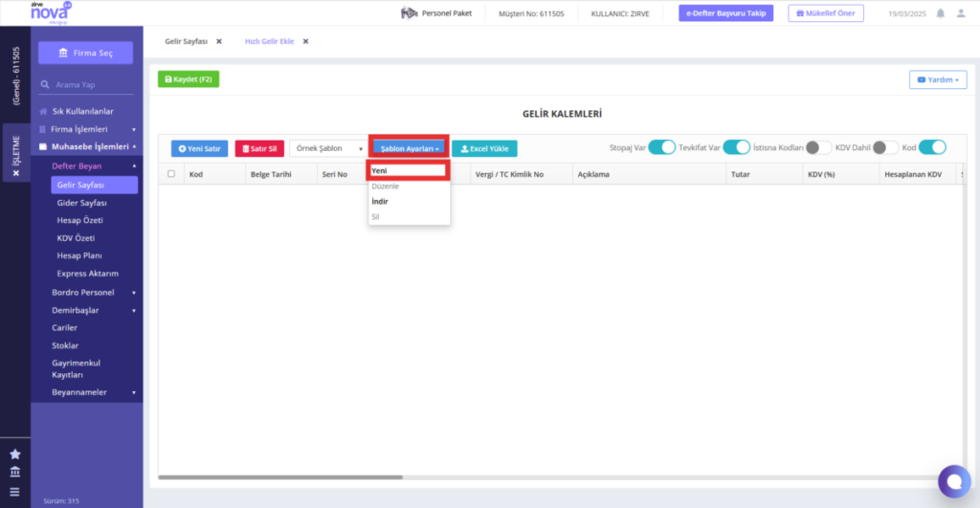Expand the Beyannameler menu
This screenshot has height=508, width=980.
click(134, 392)
